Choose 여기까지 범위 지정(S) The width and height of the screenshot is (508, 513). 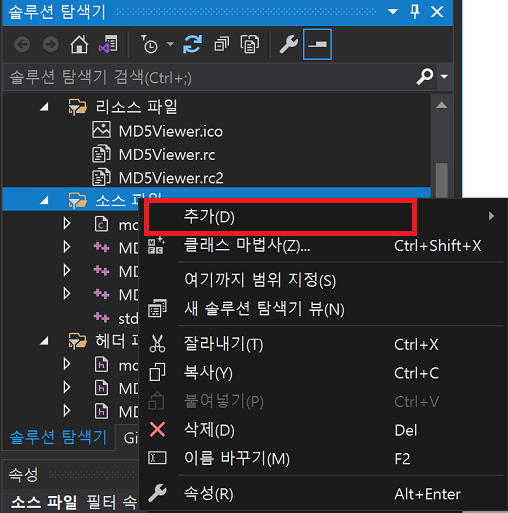tap(323, 280)
